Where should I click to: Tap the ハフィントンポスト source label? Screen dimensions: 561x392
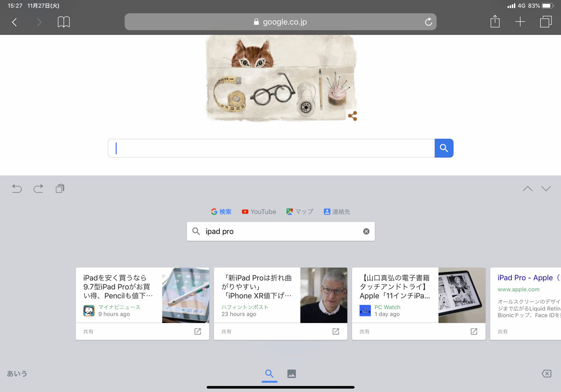245,307
